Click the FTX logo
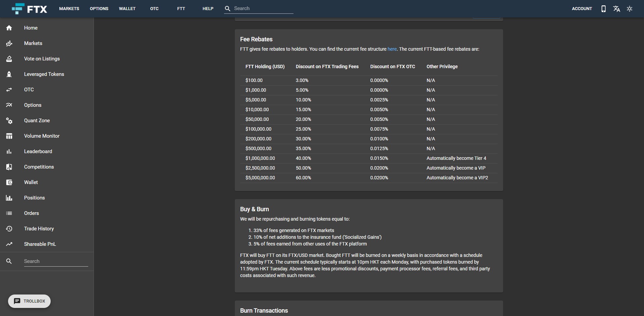The width and height of the screenshot is (644, 316). point(30,9)
